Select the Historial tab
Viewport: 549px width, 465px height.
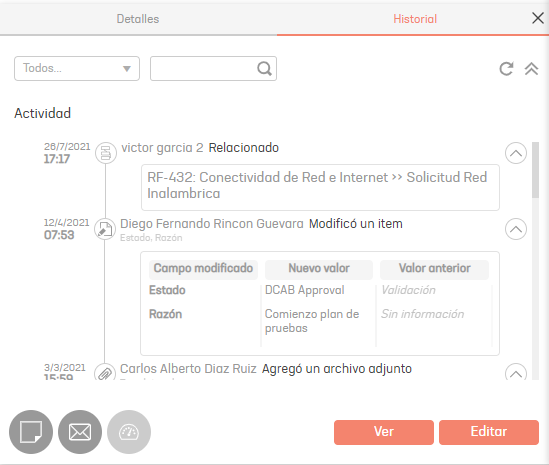click(415, 19)
